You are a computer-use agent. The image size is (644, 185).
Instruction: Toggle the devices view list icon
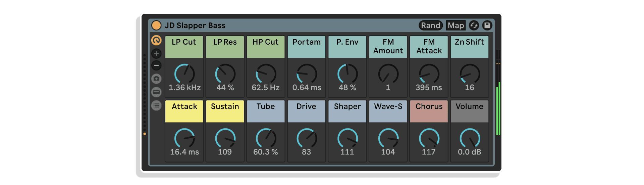pyautogui.click(x=156, y=105)
